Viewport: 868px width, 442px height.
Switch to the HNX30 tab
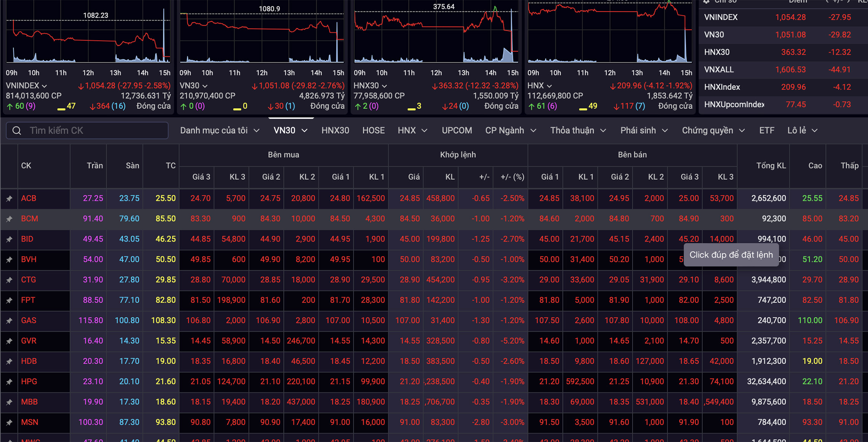(335, 131)
